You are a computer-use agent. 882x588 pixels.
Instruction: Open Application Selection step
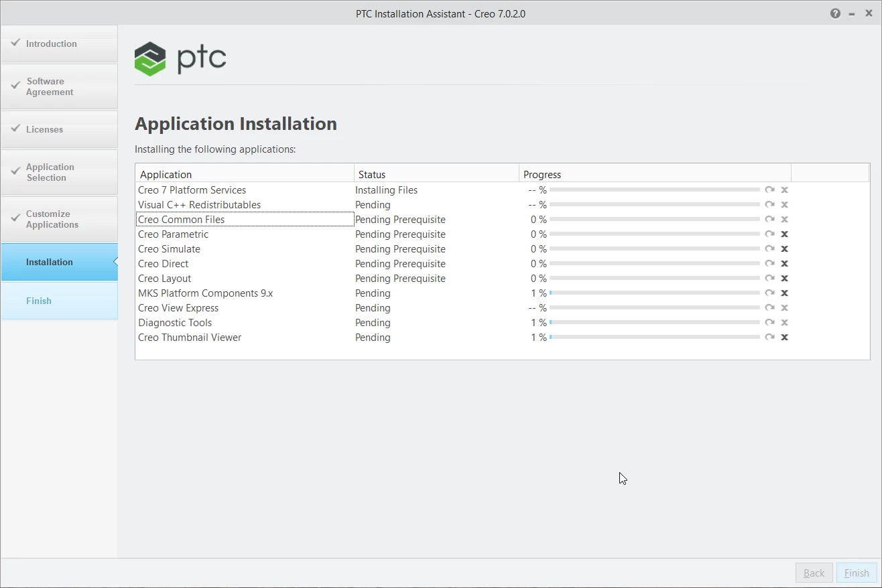[x=59, y=173]
